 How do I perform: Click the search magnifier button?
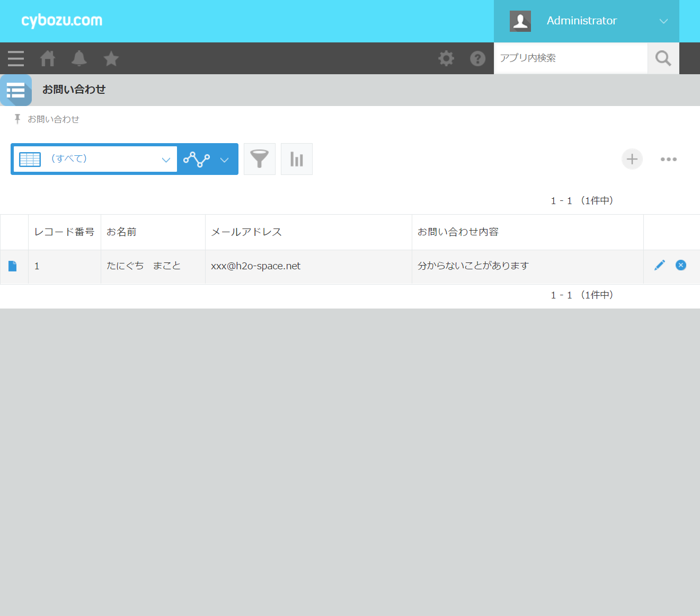[x=663, y=58]
